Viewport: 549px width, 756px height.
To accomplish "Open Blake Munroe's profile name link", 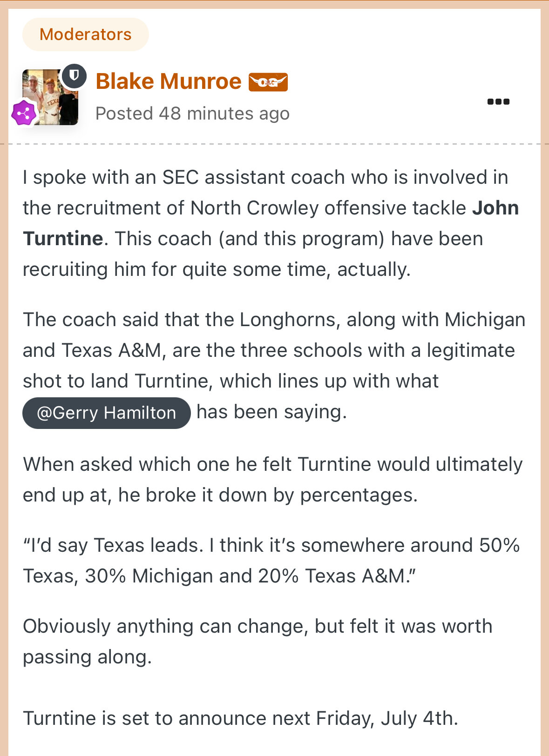I will click(x=169, y=81).
